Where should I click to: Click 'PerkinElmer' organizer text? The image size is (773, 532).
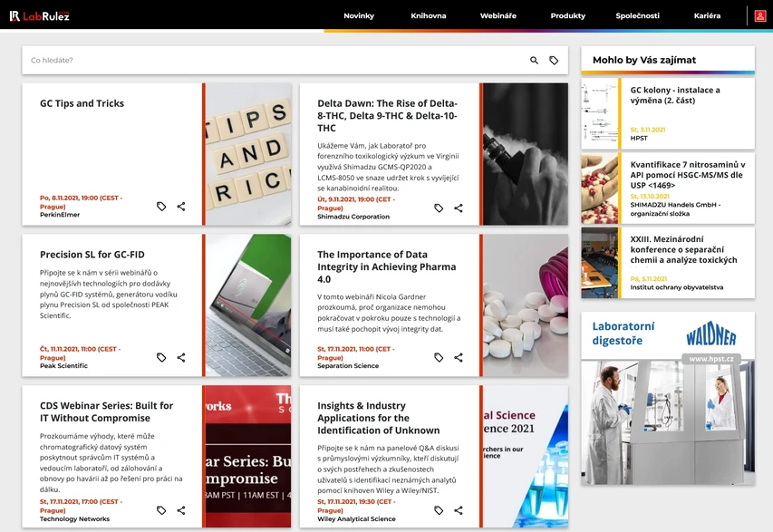click(x=60, y=215)
